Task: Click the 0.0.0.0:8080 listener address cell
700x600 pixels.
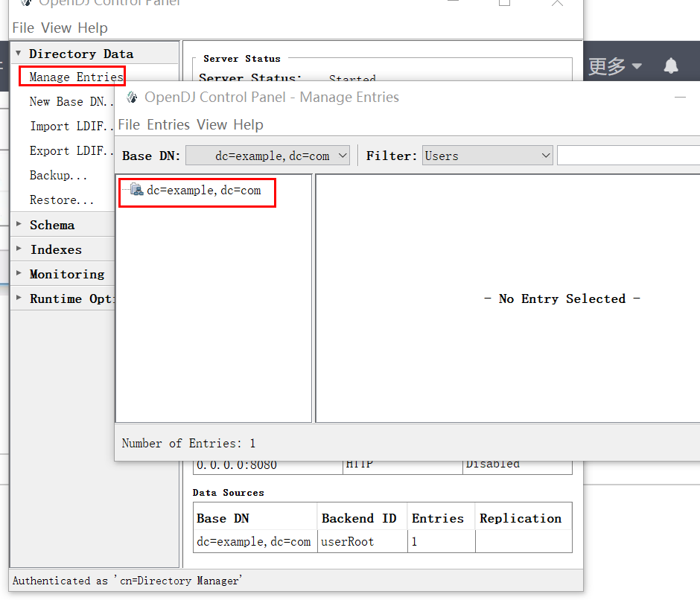Action: coord(267,466)
